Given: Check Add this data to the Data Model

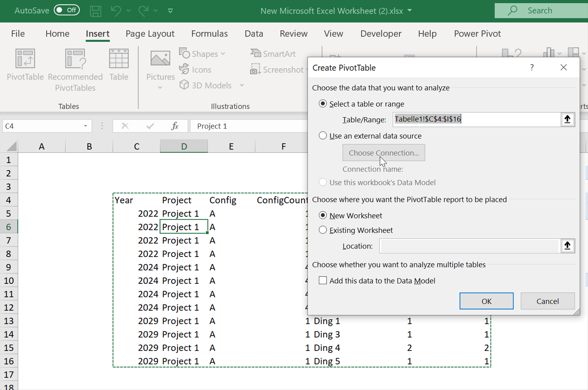Looking at the screenshot, I should coord(323,280).
